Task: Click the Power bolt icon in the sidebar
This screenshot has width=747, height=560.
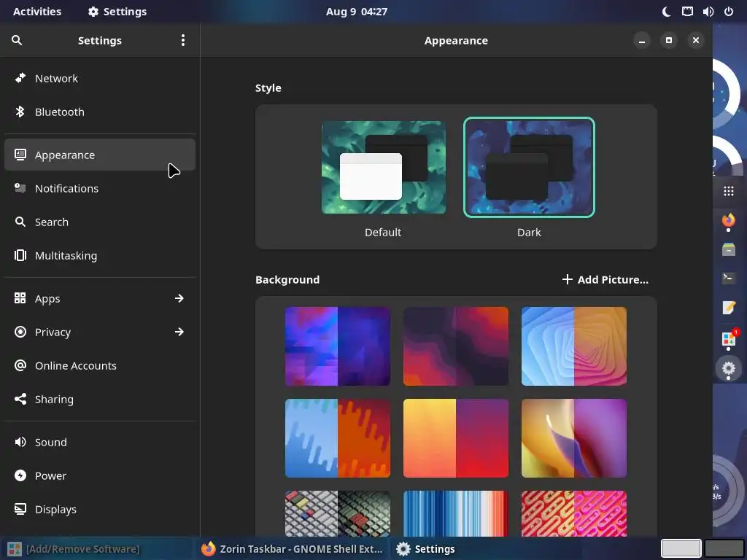Action: [20, 475]
